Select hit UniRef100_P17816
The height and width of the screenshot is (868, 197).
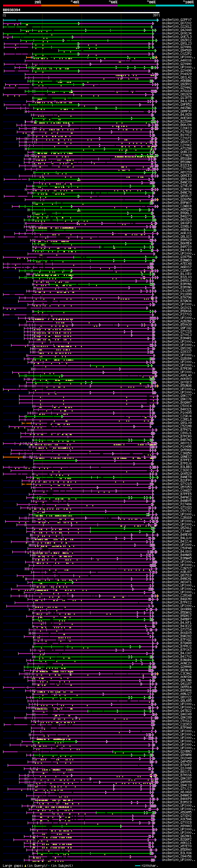point(177,132)
